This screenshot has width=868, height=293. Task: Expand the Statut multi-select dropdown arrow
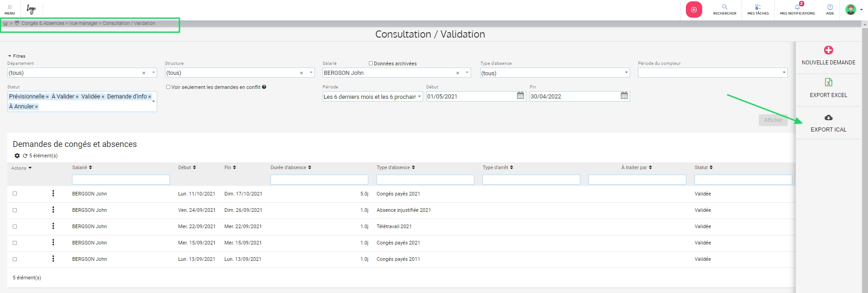pos(154,101)
